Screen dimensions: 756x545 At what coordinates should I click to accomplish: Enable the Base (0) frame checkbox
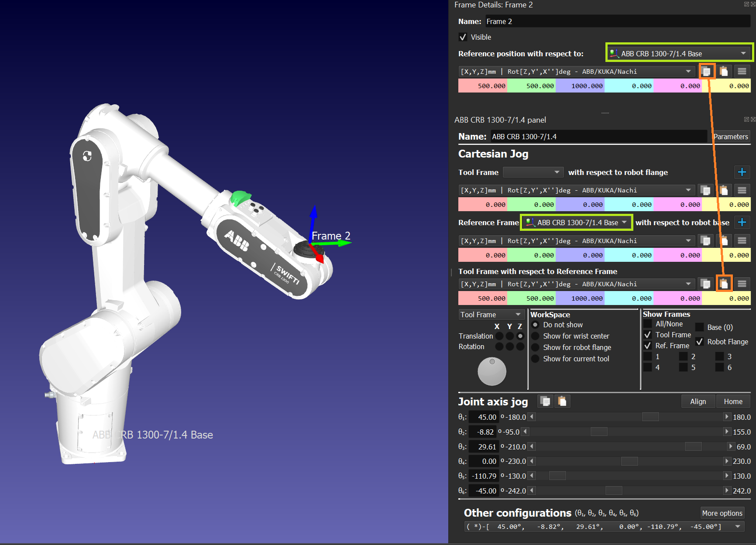click(700, 327)
